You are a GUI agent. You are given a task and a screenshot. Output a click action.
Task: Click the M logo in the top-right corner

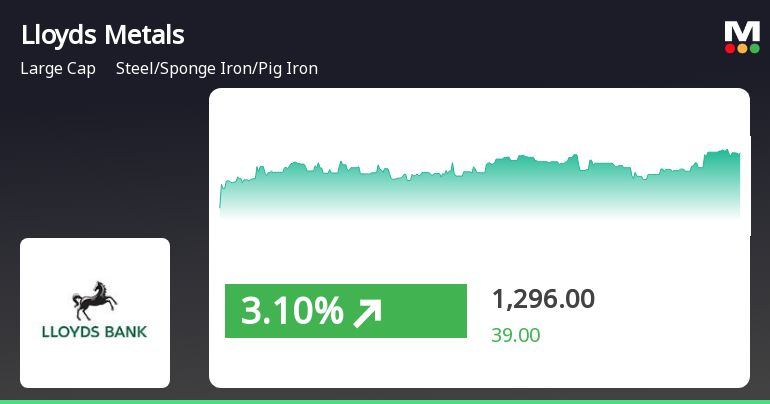click(x=742, y=30)
